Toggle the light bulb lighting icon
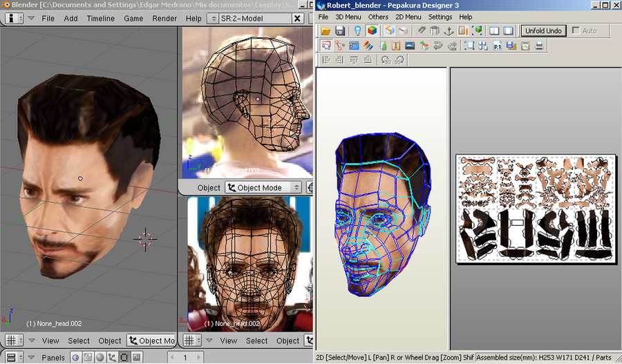 358,31
